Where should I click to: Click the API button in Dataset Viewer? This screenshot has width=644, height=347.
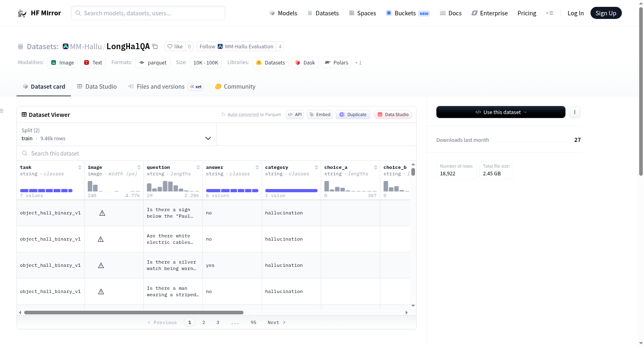[x=295, y=114]
